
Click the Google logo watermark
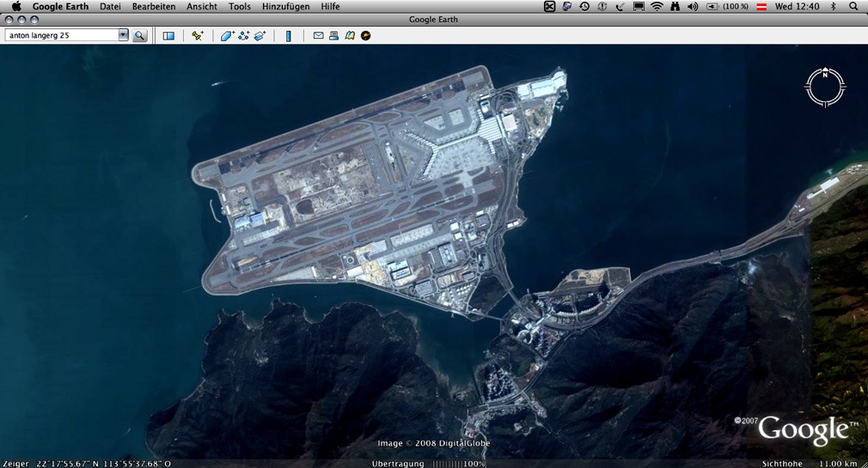click(x=803, y=430)
